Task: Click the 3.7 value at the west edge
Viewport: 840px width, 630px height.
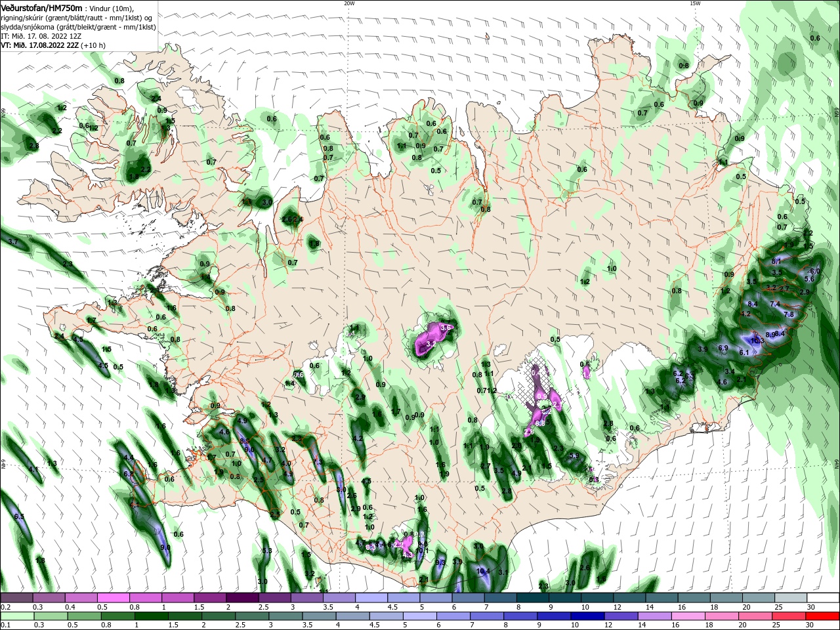Action: pyautogui.click(x=13, y=242)
